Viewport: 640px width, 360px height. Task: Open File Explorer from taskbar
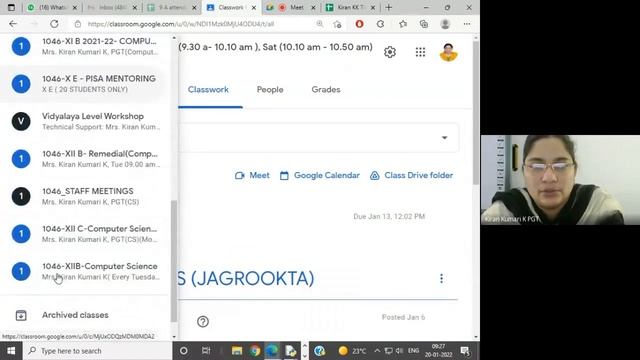(237, 351)
